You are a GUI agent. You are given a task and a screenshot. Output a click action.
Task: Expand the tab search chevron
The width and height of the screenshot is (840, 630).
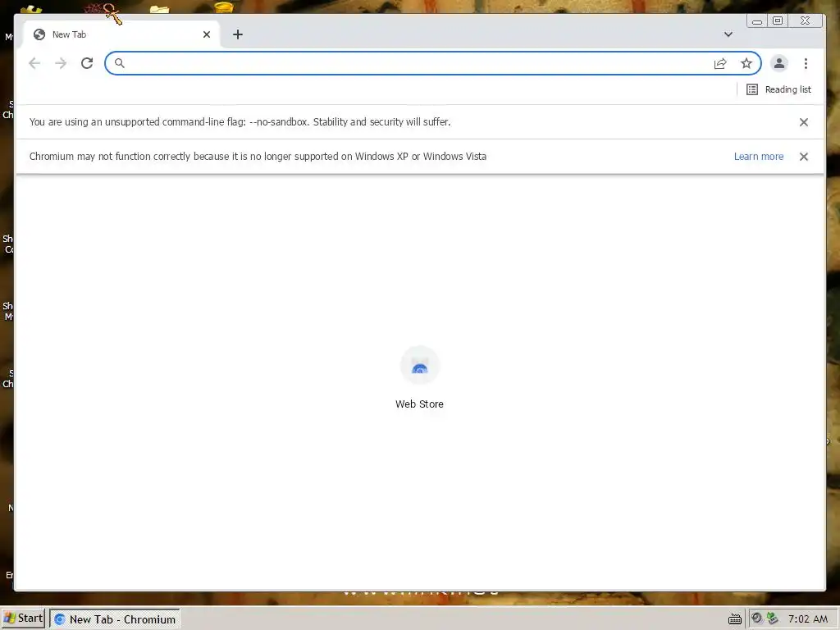click(x=728, y=34)
